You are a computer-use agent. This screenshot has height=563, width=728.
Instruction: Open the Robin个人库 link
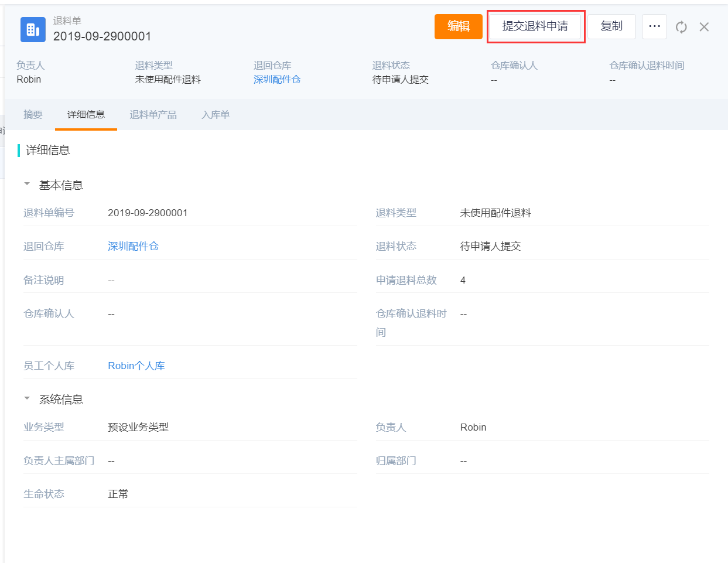click(136, 366)
